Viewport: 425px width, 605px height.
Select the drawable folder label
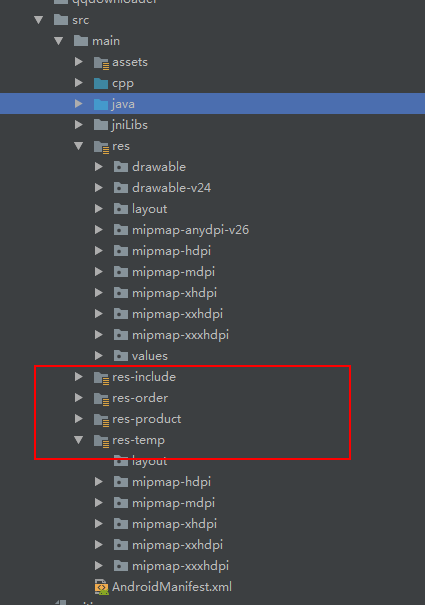point(159,167)
